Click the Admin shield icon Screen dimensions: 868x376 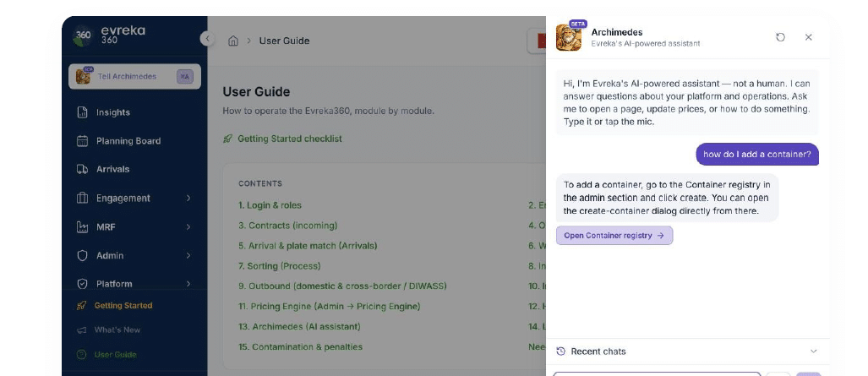tap(83, 255)
